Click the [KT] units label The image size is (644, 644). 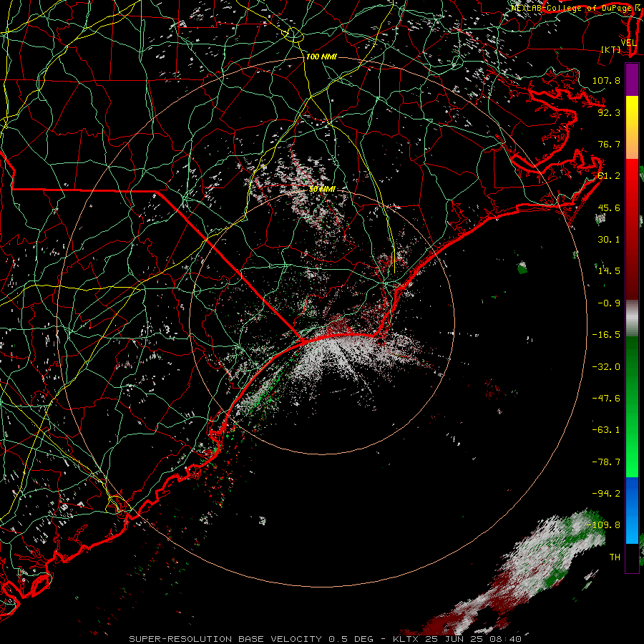pos(611,49)
